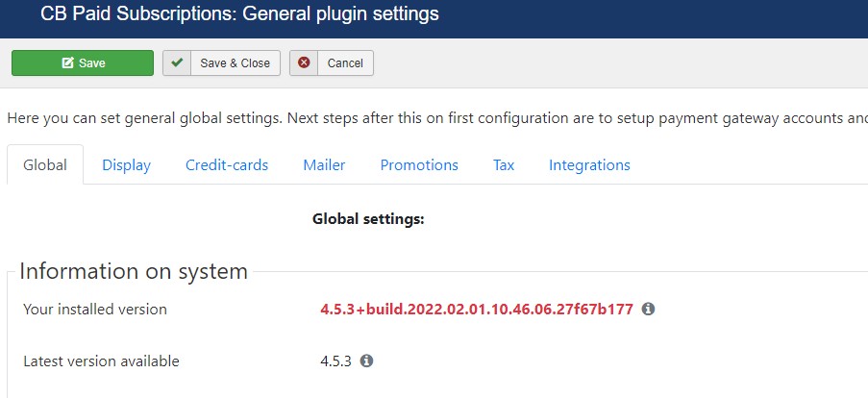Image resolution: width=868 pixels, height=398 pixels.
Task: Click the Save & Close label
Action: click(x=236, y=63)
